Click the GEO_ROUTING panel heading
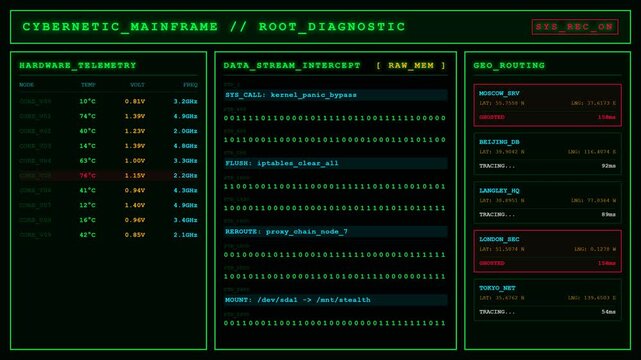This screenshot has width=641, height=360. (509, 65)
